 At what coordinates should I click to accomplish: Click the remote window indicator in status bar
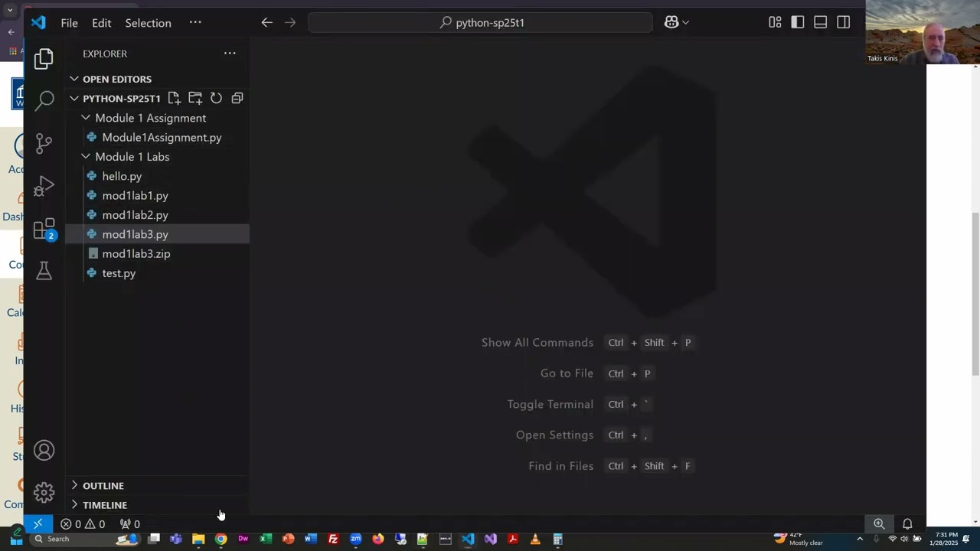(x=38, y=524)
